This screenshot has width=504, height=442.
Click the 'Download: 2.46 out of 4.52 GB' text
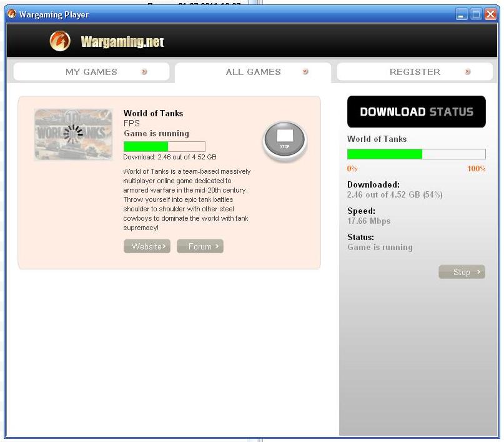click(x=170, y=157)
